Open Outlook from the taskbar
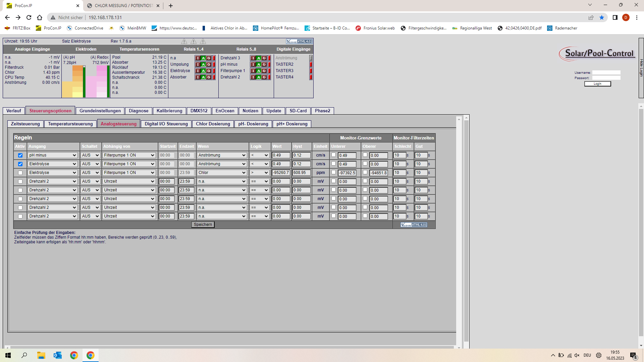 click(57, 355)
